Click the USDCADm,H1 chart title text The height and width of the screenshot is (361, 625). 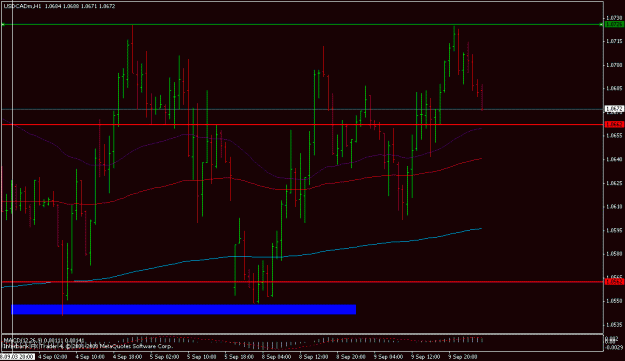click(22, 6)
